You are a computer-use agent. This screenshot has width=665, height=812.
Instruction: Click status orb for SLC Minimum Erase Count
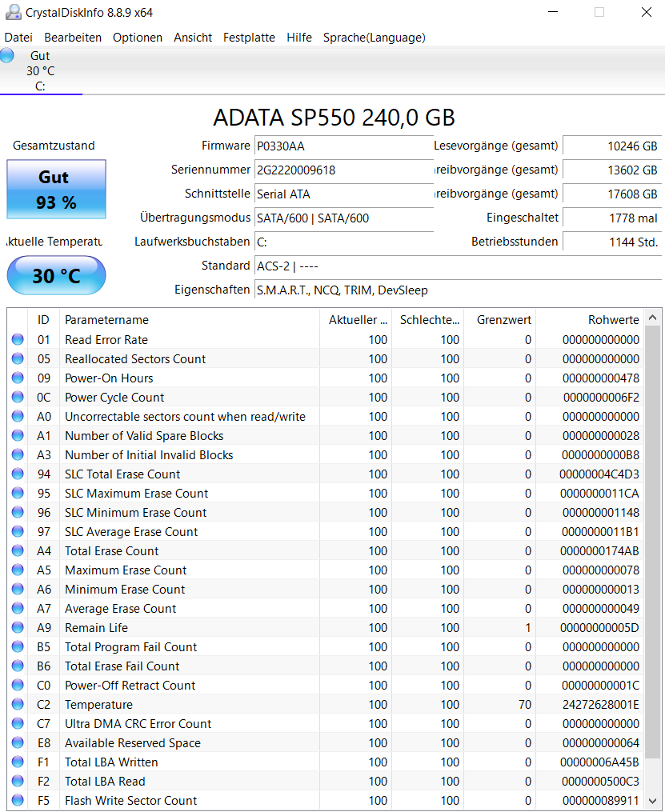point(18,512)
